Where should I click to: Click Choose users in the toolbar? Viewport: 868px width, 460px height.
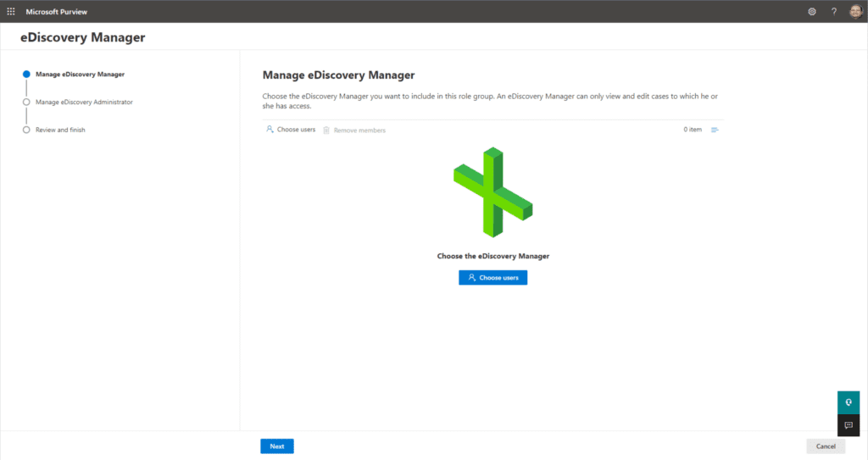coord(291,130)
